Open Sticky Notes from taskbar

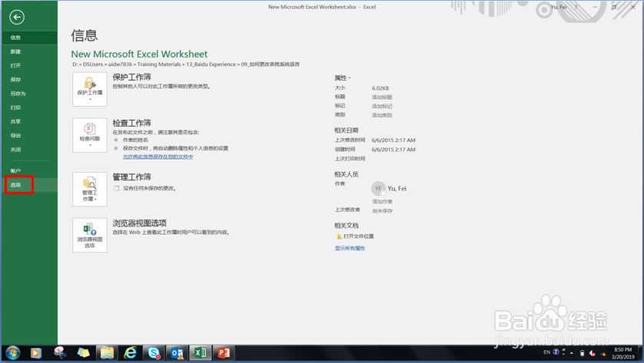coord(83,353)
